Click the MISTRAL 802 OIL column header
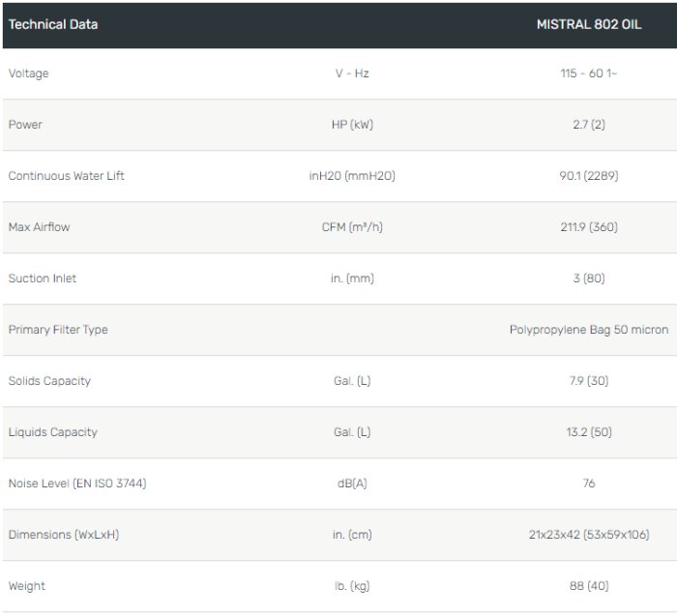 tap(588, 24)
